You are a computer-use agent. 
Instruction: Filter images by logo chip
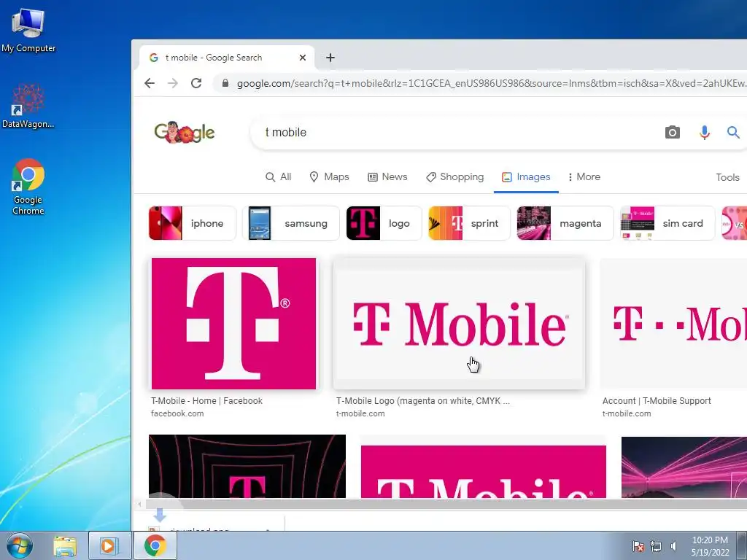pyautogui.click(x=384, y=223)
